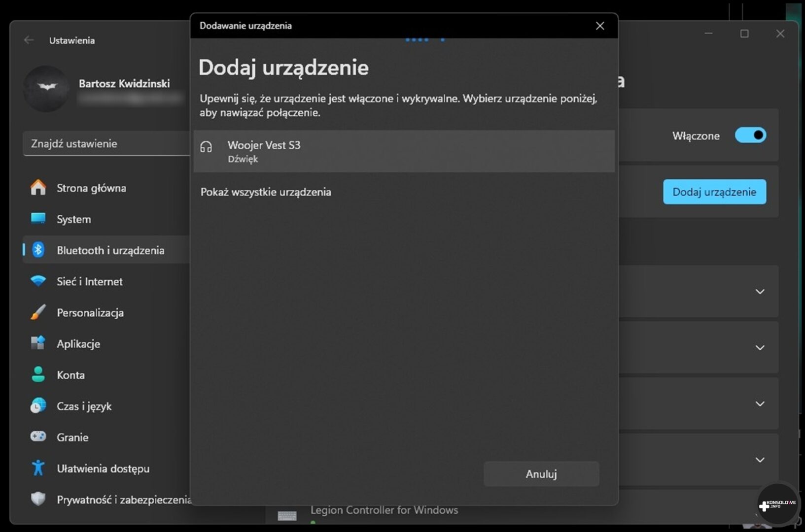Close the Dodawanie urządzenia dialog

pyautogui.click(x=599, y=26)
